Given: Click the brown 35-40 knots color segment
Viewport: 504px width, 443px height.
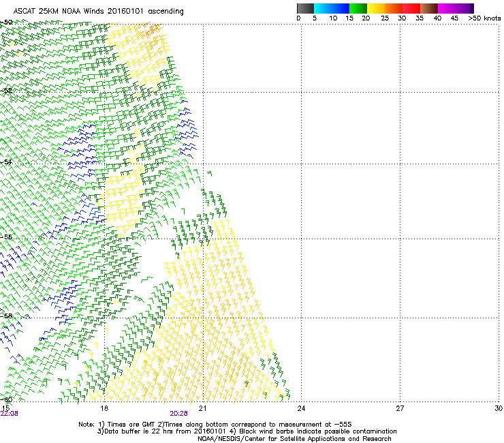Looking at the screenshot, I should (x=429, y=8).
